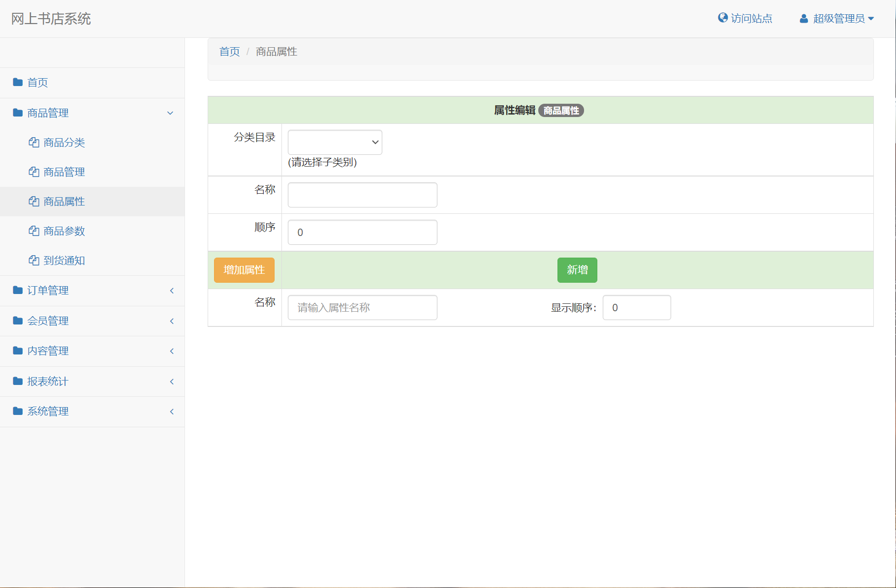Click the orange 增加属性 button

pos(244,270)
